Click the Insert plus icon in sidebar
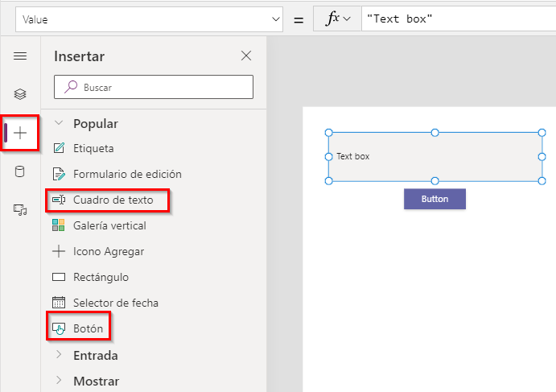Image resolution: width=556 pixels, height=392 pixels. (20, 133)
